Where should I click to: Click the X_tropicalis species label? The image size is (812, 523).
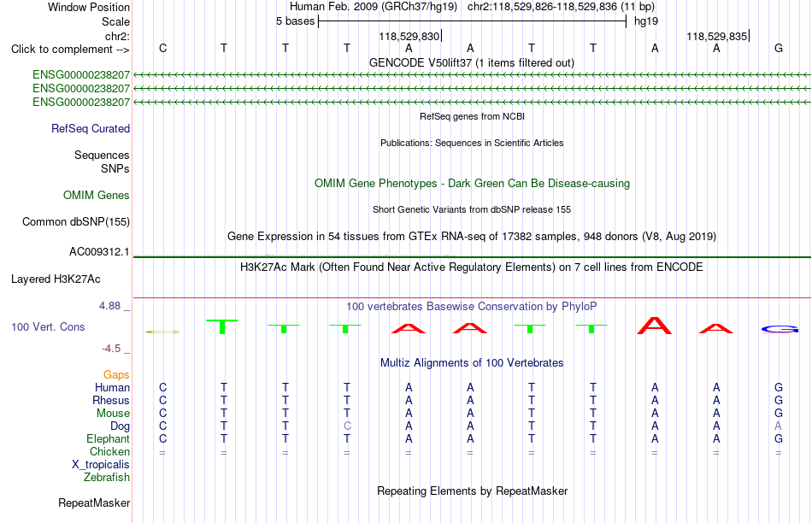(101, 465)
